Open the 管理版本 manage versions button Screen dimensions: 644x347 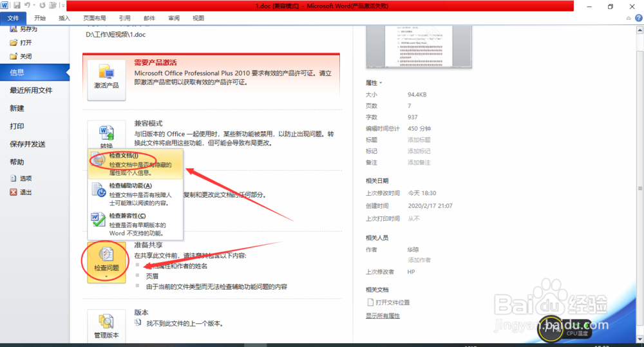click(106, 326)
